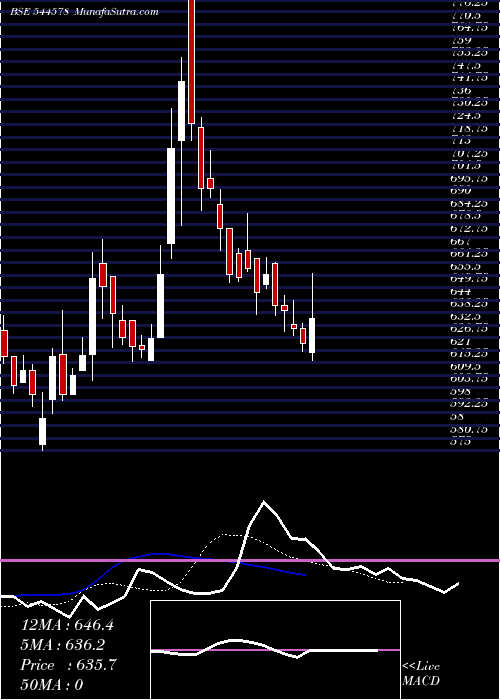Select the 50MA : 0 readout
500x700 pixels.
click(52, 685)
